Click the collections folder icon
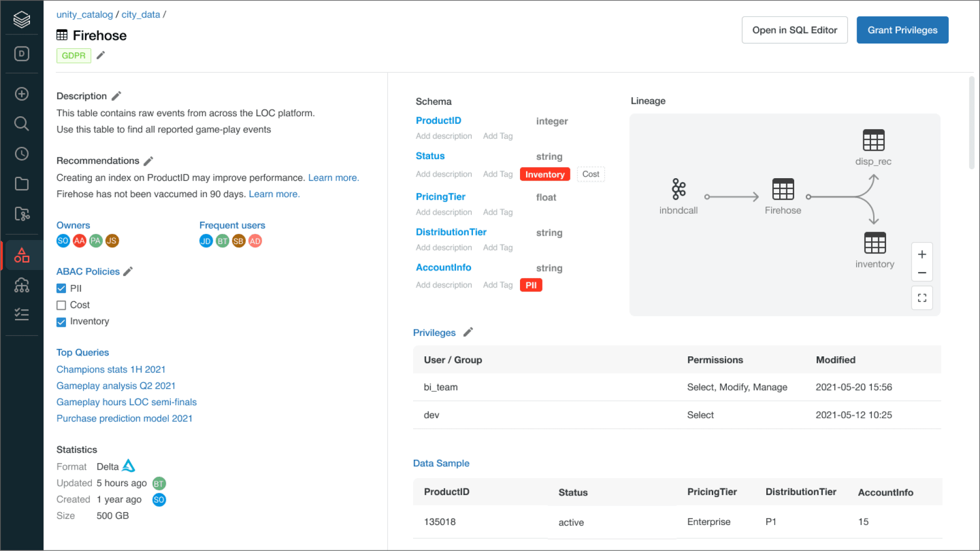 [x=21, y=183]
